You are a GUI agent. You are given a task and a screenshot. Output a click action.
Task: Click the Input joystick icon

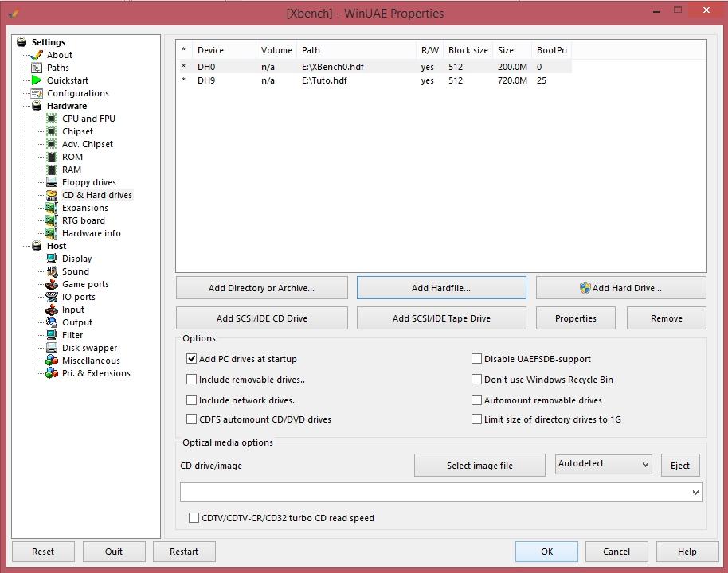click(x=52, y=310)
